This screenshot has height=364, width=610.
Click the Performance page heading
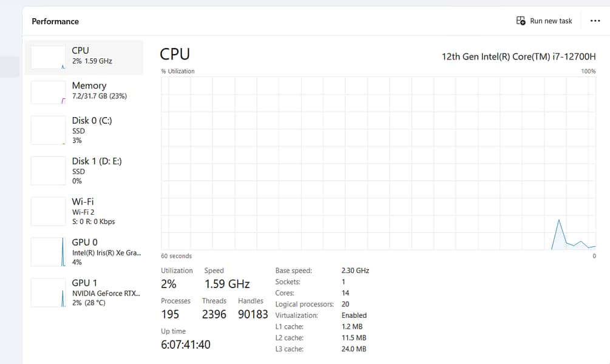coord(55,21)
